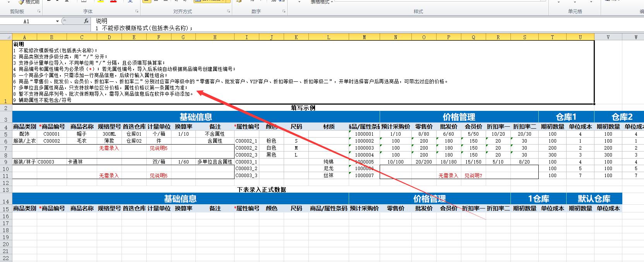The image size is (644, 262).
Task: Select column header H
Action: 215,37
